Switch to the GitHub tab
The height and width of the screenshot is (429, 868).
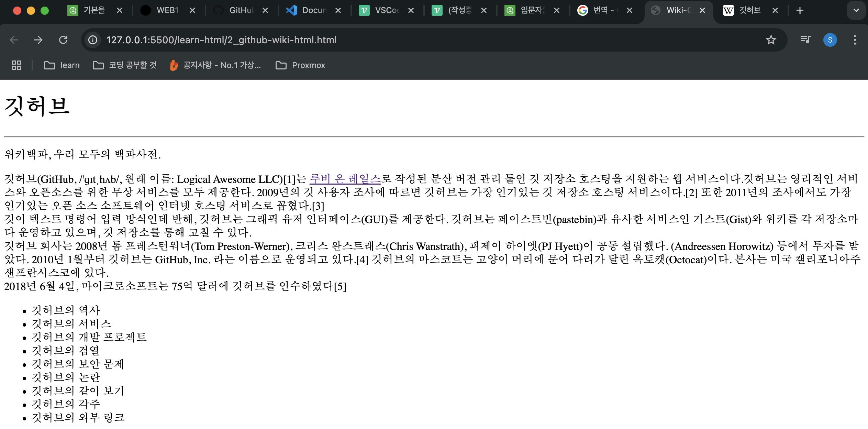tap(238, 11)
